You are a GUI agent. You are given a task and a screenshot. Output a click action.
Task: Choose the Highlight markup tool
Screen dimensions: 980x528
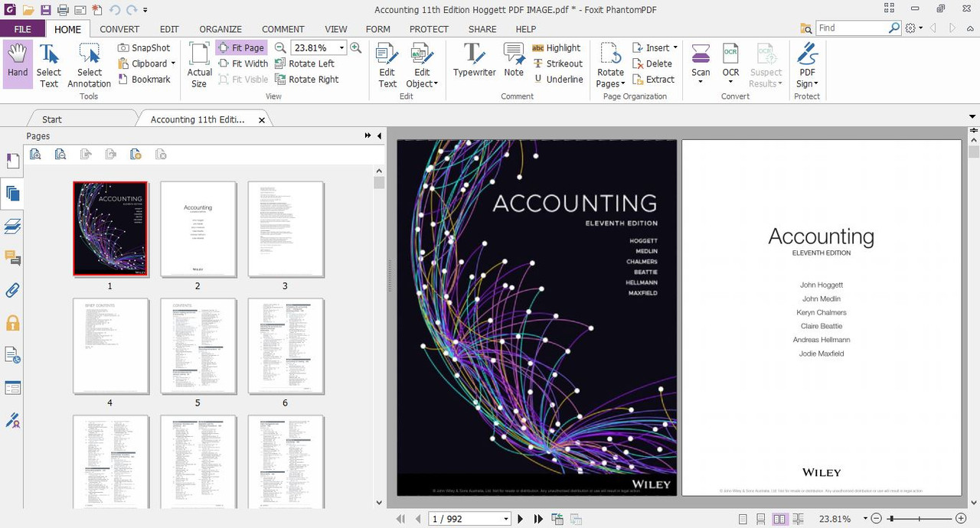tap(557, 47)
